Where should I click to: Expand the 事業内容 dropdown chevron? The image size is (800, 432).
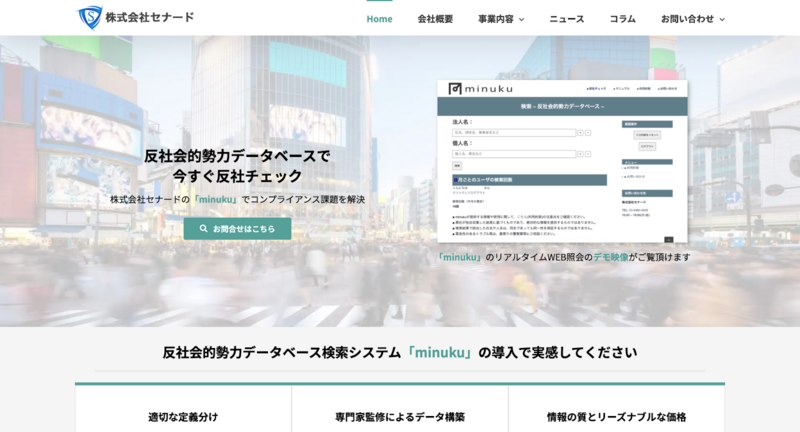[x=521, y=19]
